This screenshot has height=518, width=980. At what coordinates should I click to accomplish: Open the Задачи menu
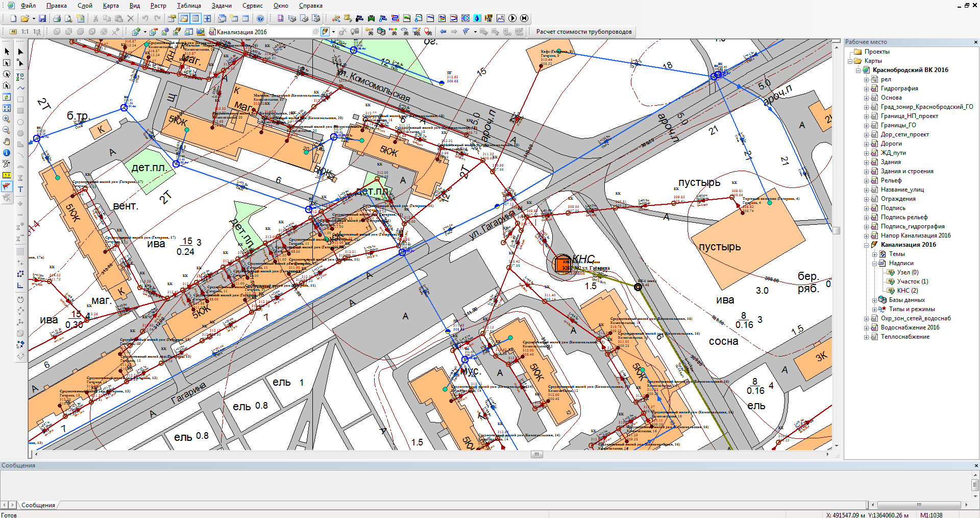point(221,6)
